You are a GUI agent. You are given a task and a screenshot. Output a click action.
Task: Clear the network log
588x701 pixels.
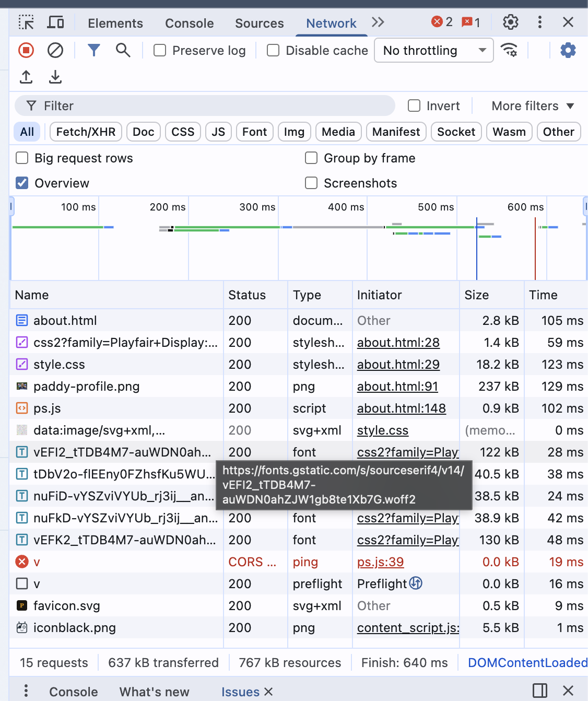click(x=55, y=50)
